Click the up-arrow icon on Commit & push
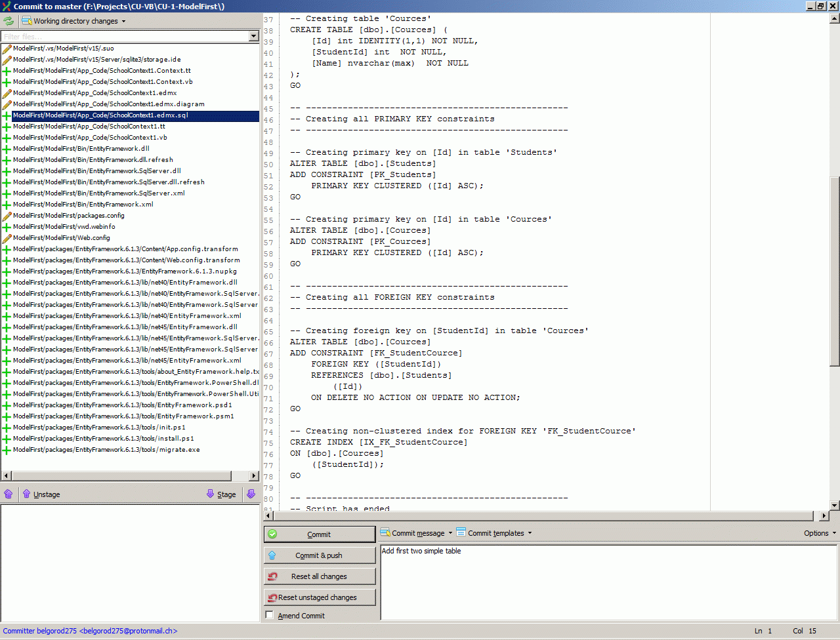Image resolution: width=840 pixels, height=640 pixels. coord(272,555)
